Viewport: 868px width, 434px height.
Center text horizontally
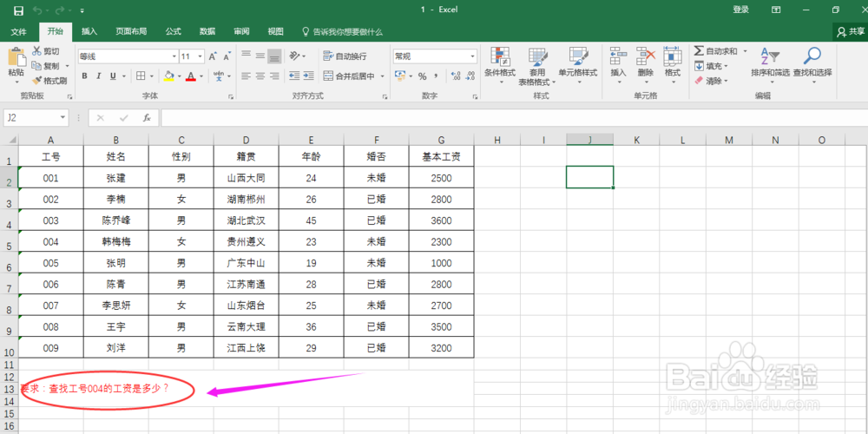[260, 76]
